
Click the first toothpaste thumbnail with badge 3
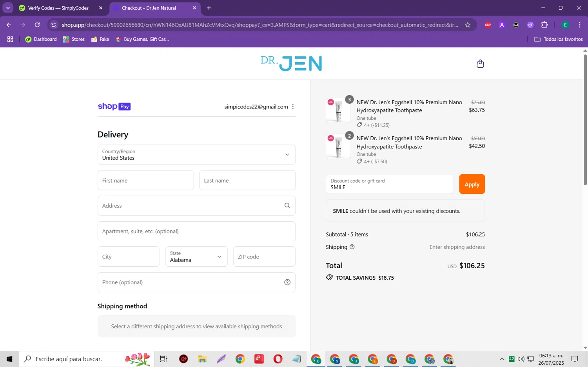338,110
